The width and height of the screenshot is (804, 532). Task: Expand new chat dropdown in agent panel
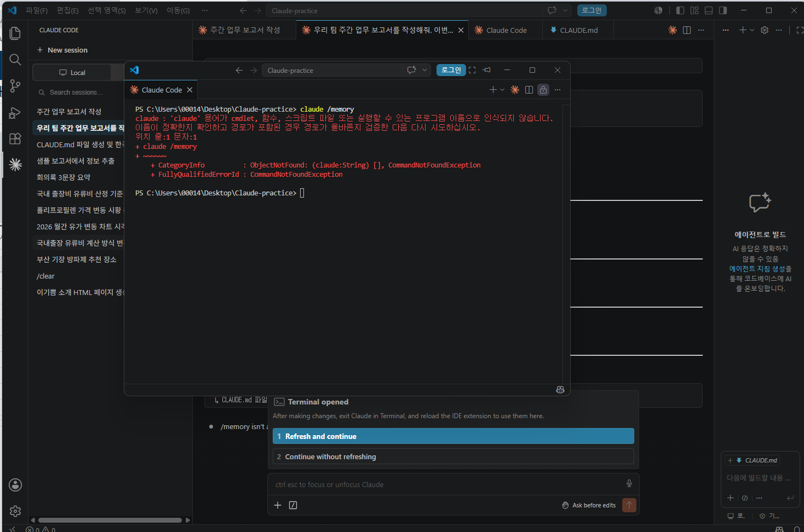coord(752,30)
